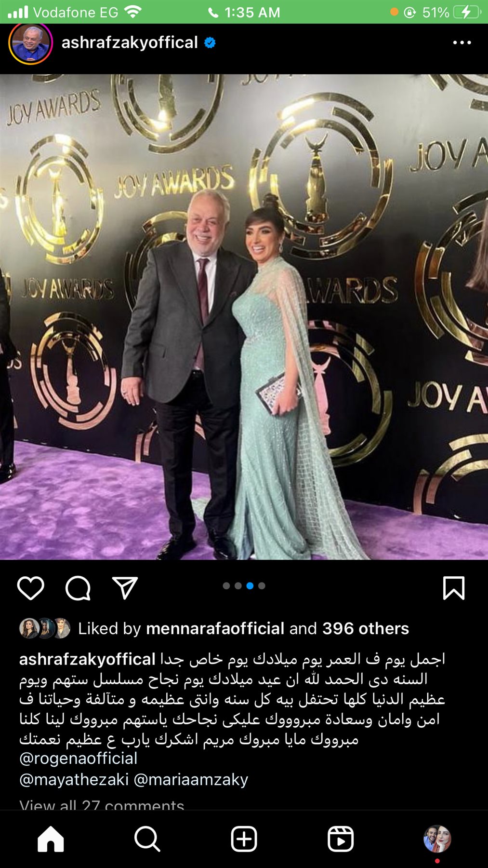Open the Search tab

pyautogui.click(x=147, y=839)
